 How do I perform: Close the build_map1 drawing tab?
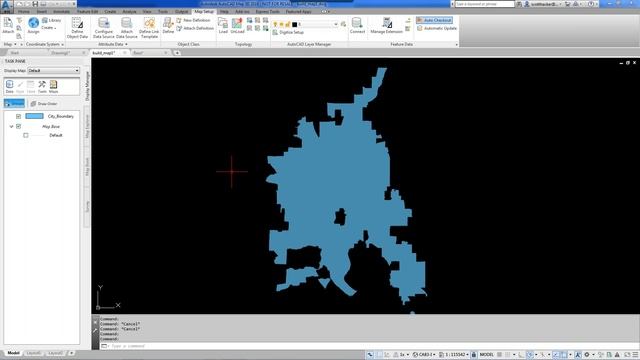(124, 53)
